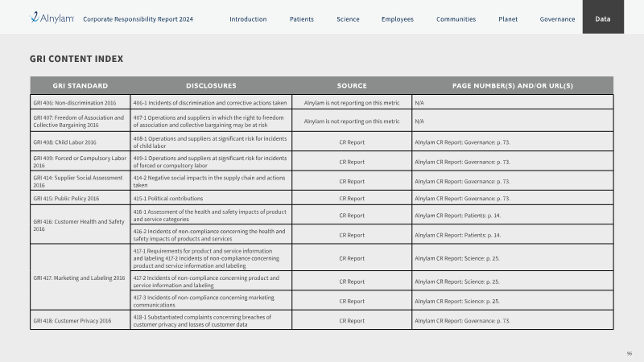Click the SOURCE column header
Viewport: 644px width, 362px height.
(x=352, y=85)
